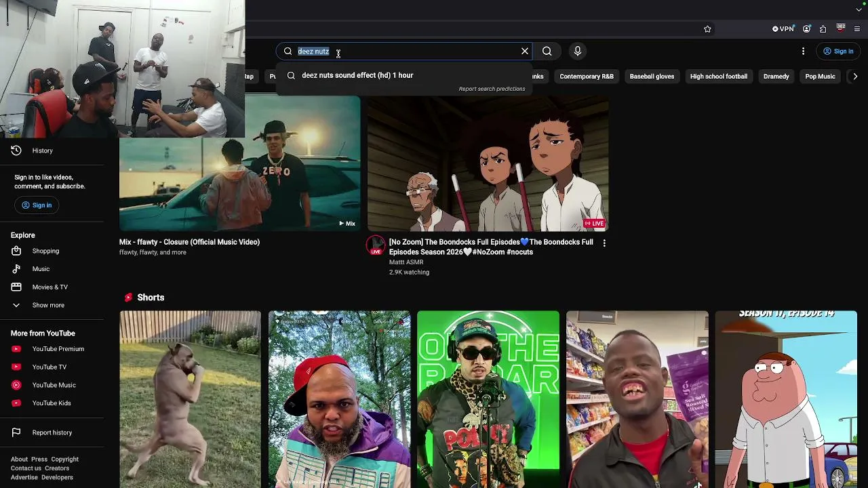
Task: Click the 'Report search predictions' link
Action: pyautogui.click(x=492, y=89)
